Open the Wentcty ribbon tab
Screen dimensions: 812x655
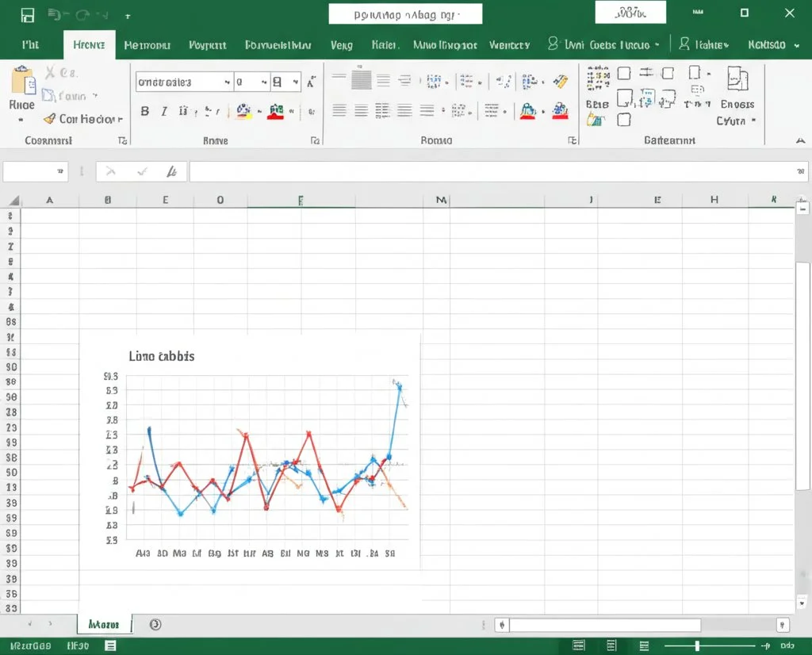click(510, 45)
